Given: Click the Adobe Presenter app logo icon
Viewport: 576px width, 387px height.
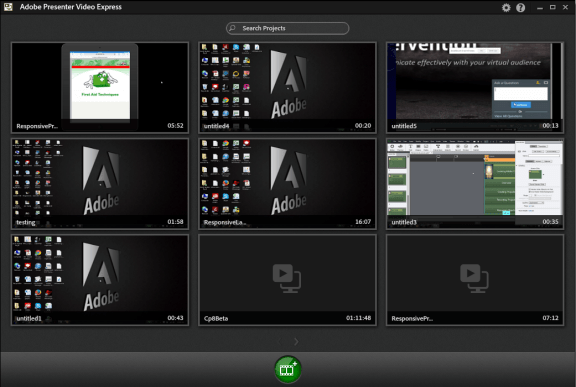Looking at the screenshot, I should (8, 7).
